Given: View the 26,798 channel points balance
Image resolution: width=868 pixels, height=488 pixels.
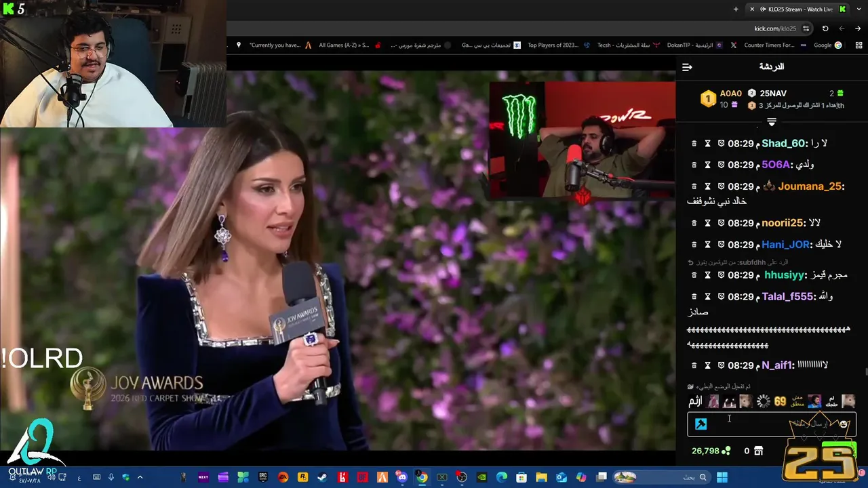Looking at the screenshot, I should tap(711, 451).
